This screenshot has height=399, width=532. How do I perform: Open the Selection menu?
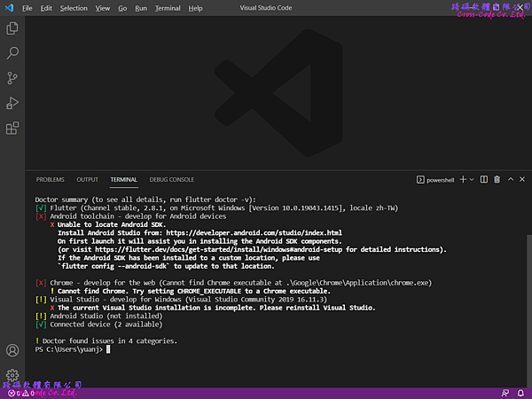[74, 8]
